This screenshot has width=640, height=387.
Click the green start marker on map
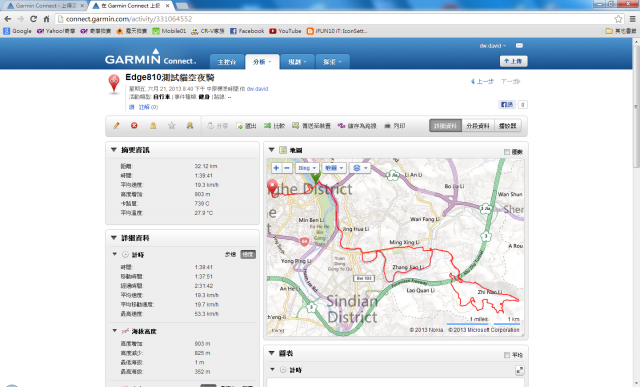coord(315,177)
